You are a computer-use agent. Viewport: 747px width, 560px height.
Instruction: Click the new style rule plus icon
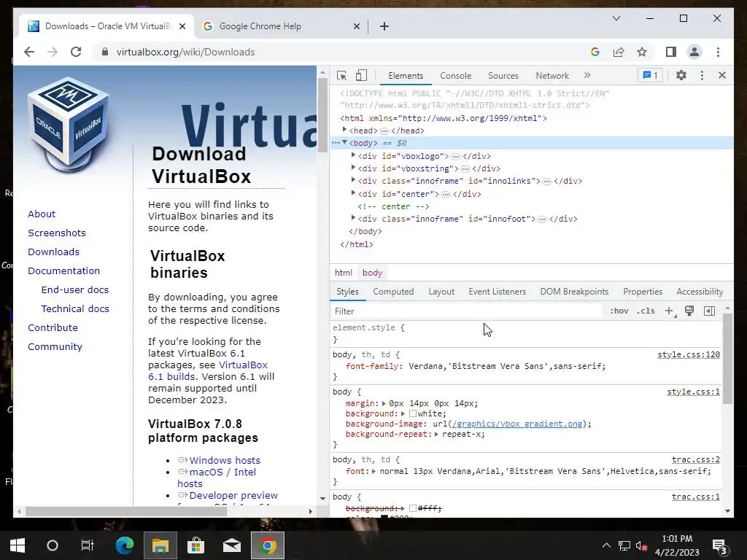click(x=670, y=311)
